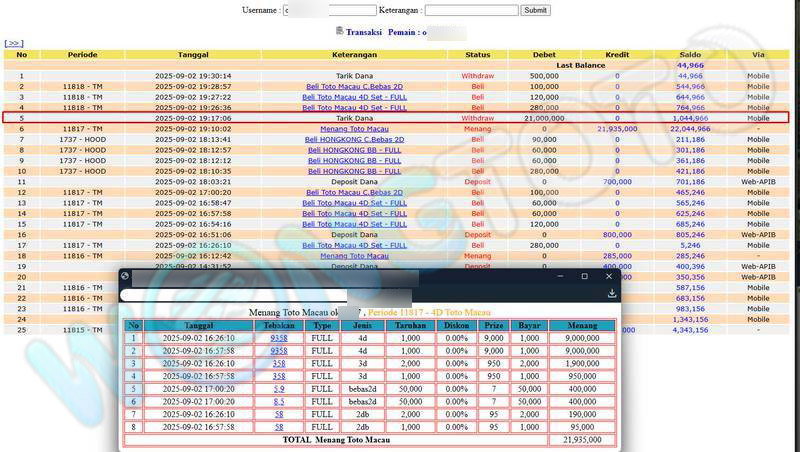Minimize the Menang Toto Macau popup window
800x452 pixels.
tap(559, 276)
